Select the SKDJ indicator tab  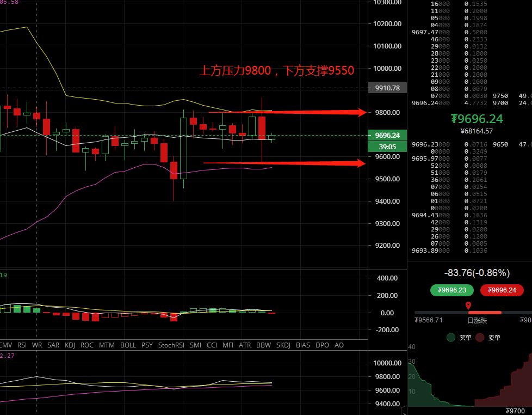(283, 345)
